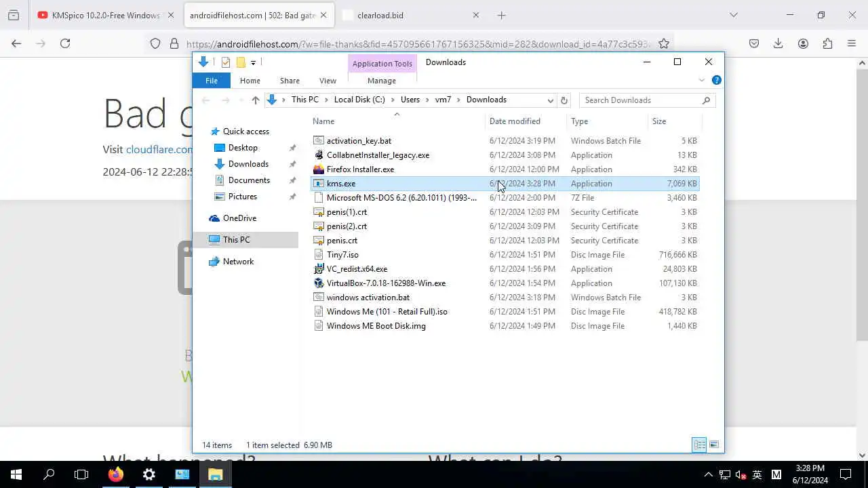Screen dimensions: 868x488
Task: Open a new Firefox tab with plus
Action: pyautogui.click(x=501, y=15)
